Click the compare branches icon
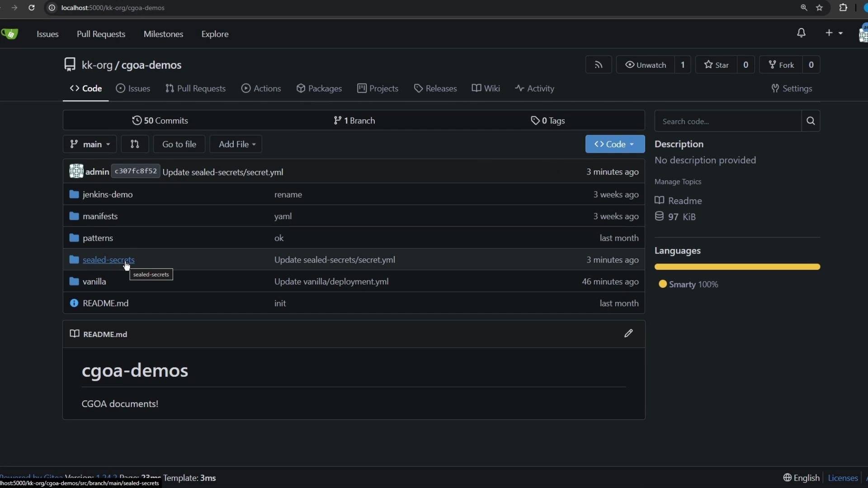Viewport: 868px width, 488px height. coord(135,144)
